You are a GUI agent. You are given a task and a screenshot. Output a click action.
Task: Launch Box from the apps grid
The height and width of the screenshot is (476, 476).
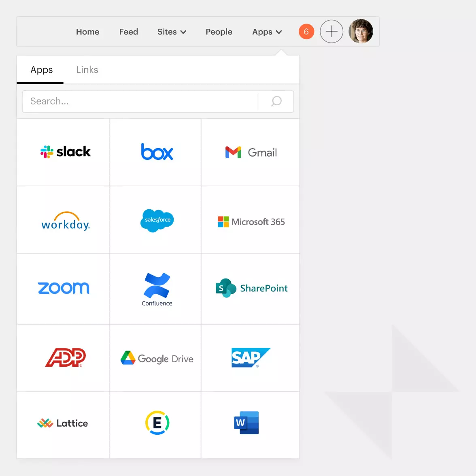[x=157, y=152]
